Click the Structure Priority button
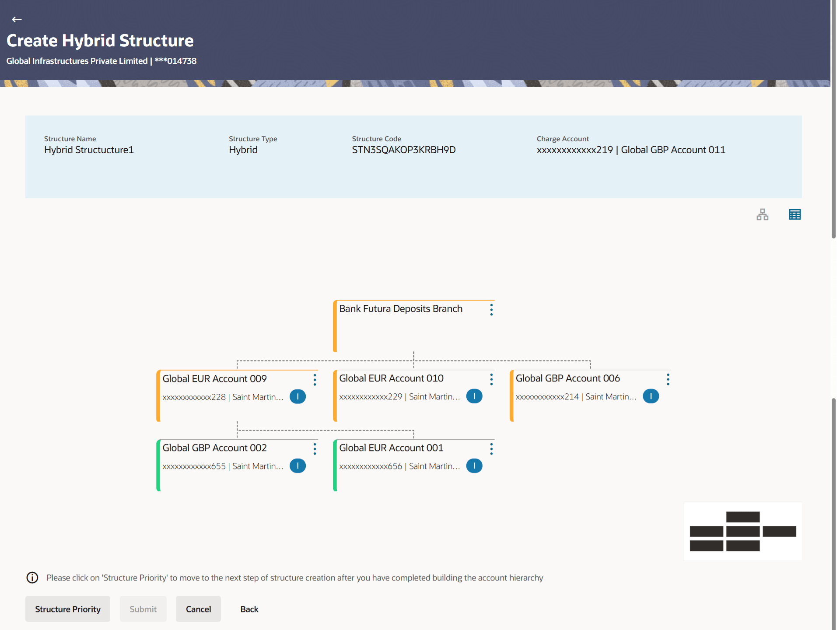Screen dimensions: 840x630 pyautogui.click(x=68, y=609)
